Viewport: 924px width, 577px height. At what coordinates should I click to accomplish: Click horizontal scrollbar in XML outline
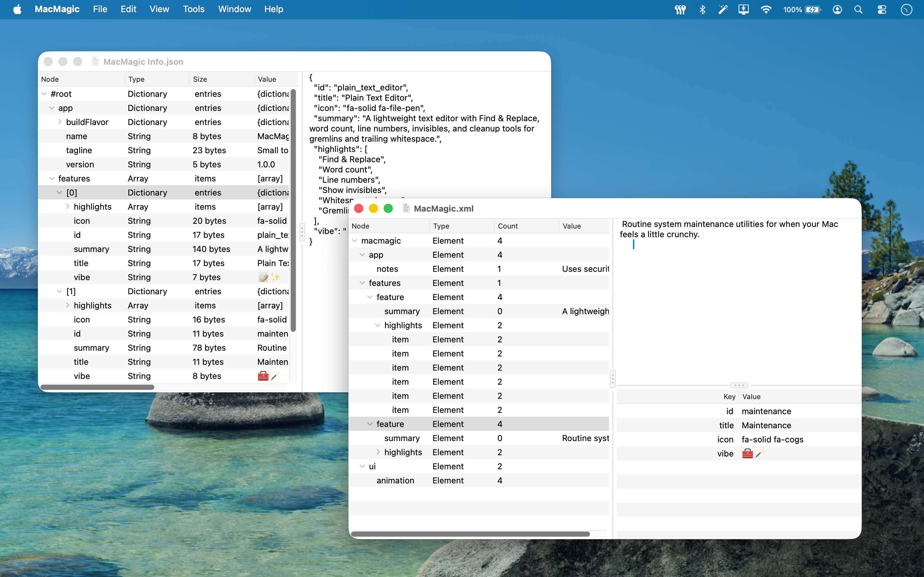(470, 534)
